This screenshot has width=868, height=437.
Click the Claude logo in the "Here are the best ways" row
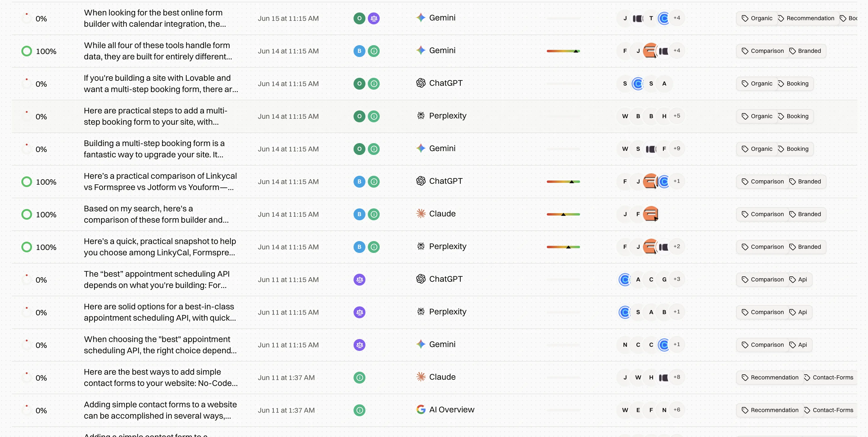click(421, 377)
